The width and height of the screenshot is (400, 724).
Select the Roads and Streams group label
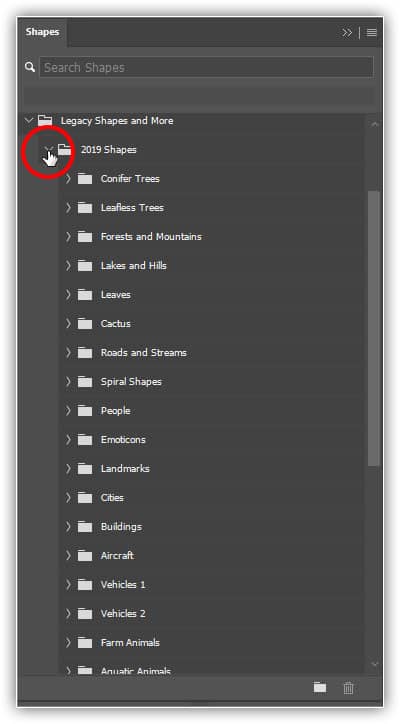coord(144,353)
